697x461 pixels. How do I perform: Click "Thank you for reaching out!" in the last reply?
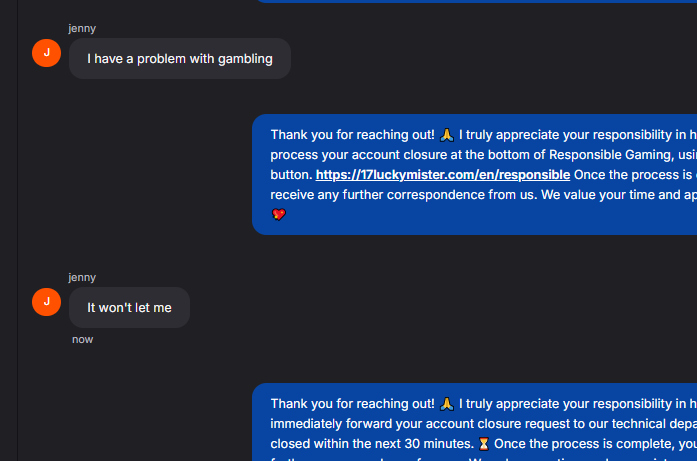[x=352, y=404]
